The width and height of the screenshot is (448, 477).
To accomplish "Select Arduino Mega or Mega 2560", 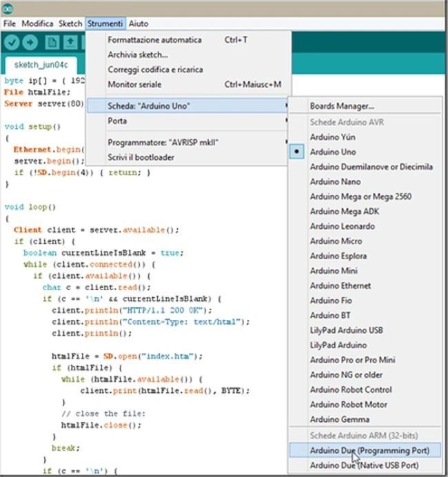I will 365,196.
